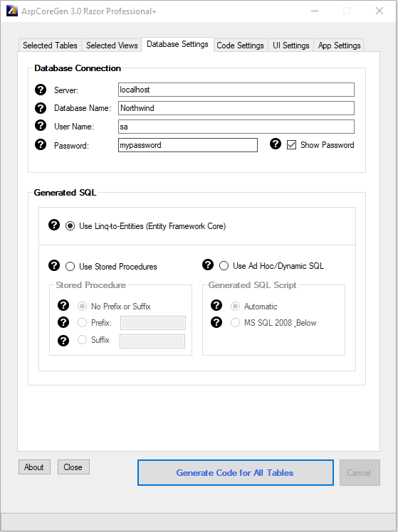Click help icon beside Prefix option

(63, 322)
